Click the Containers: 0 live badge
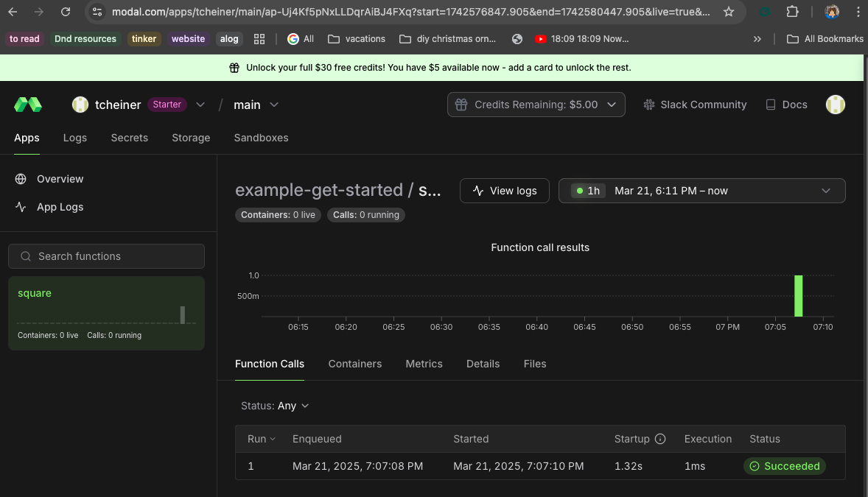Viewport: 868px width, 497px height. [x=278, y=215]
